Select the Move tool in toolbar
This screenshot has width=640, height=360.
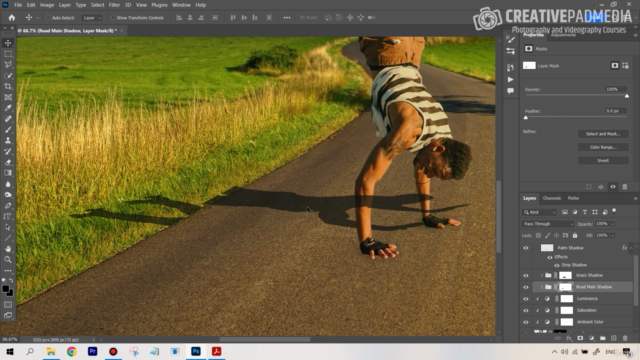[x=8, y=43]
